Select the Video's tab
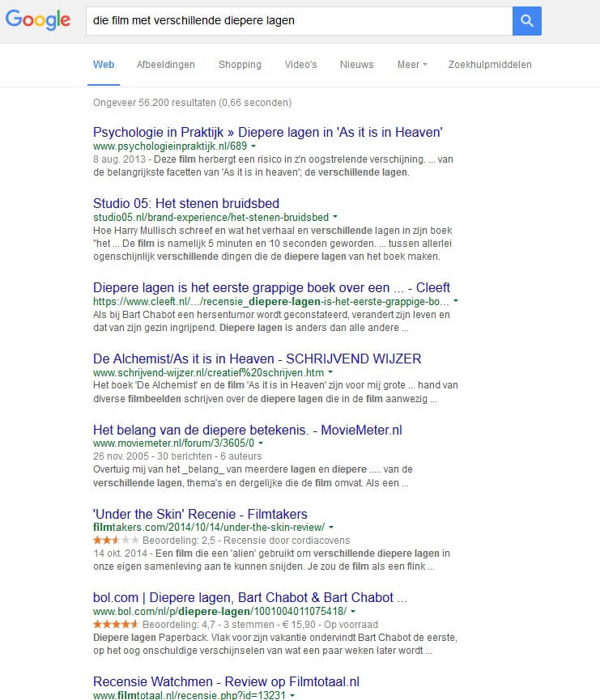Image resolution: width=600 pixels, height=700 pixels. click(300, 65)
